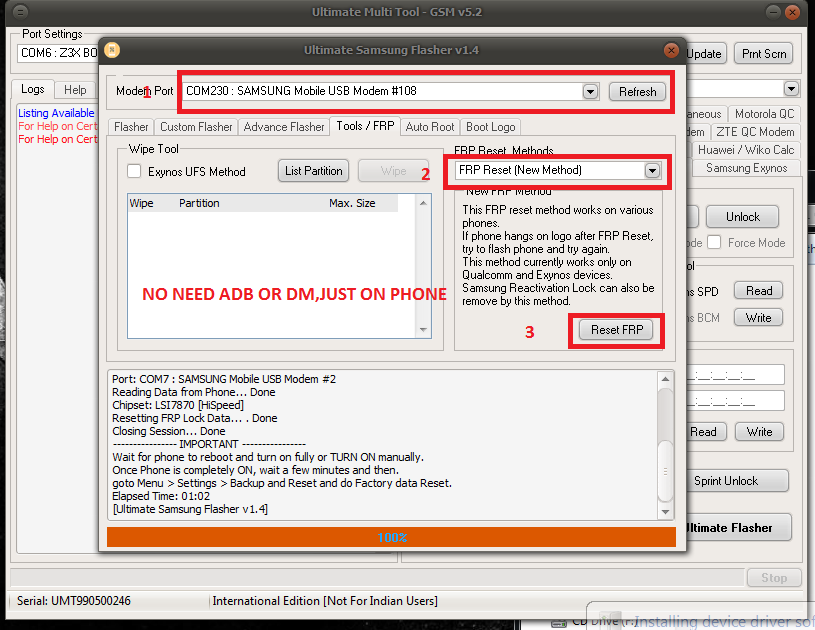Click the 'International Edition' status bar text
The image size is (815, 630).
point(325,601)
